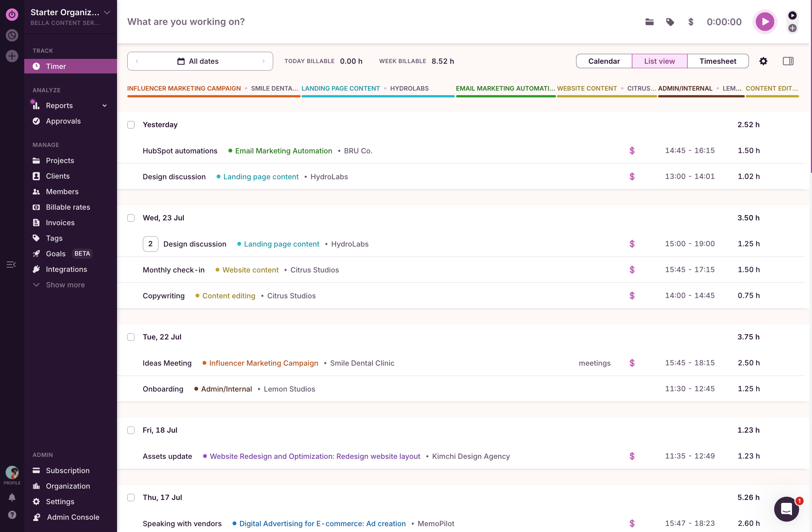Open the chat support bubble

point(786,509)
